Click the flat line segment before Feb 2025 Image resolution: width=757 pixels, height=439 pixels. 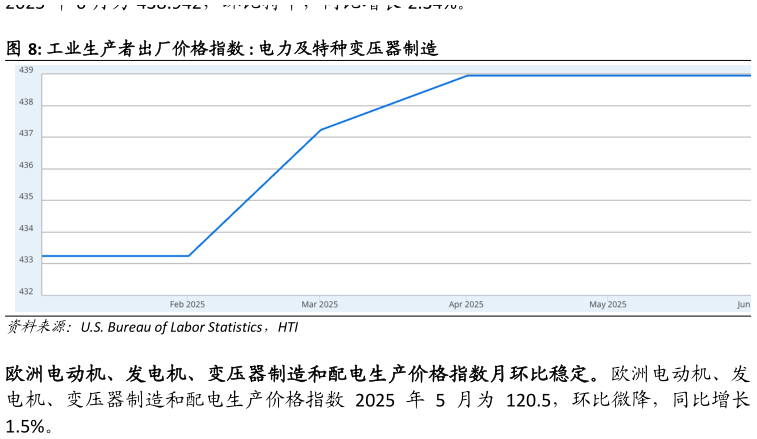pos(115,256)
